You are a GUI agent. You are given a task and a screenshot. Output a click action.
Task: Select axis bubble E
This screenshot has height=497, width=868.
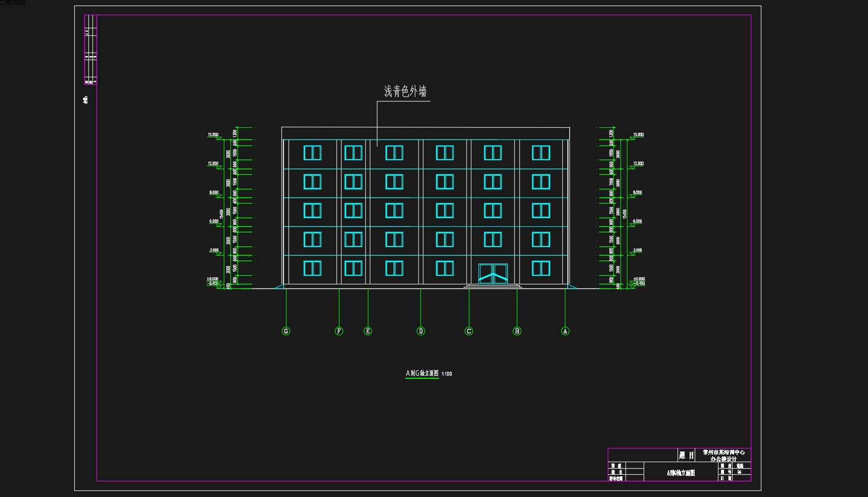click(368, 331)
